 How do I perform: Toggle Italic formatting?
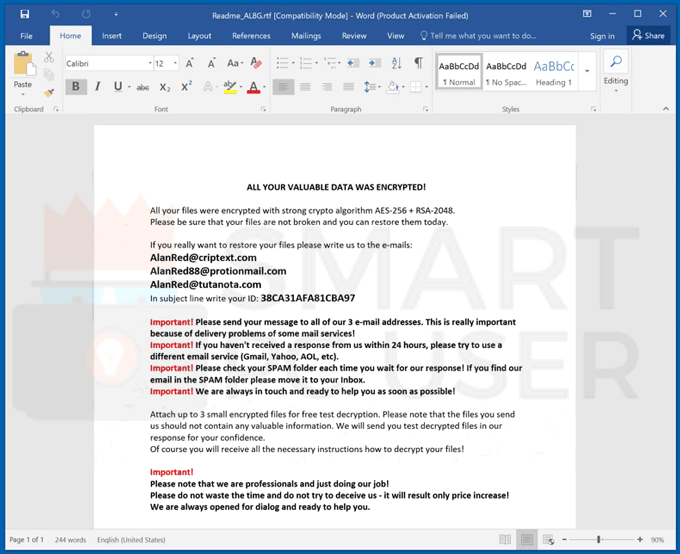coord(98,86)
